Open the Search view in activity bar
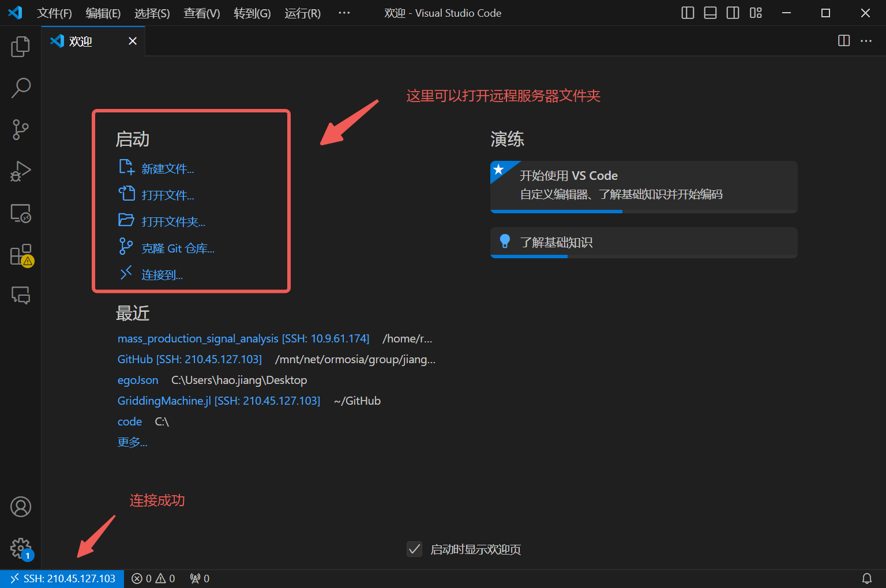Image resolution: width=886 pixels, height=588 pixels. (x=21, y=88)
